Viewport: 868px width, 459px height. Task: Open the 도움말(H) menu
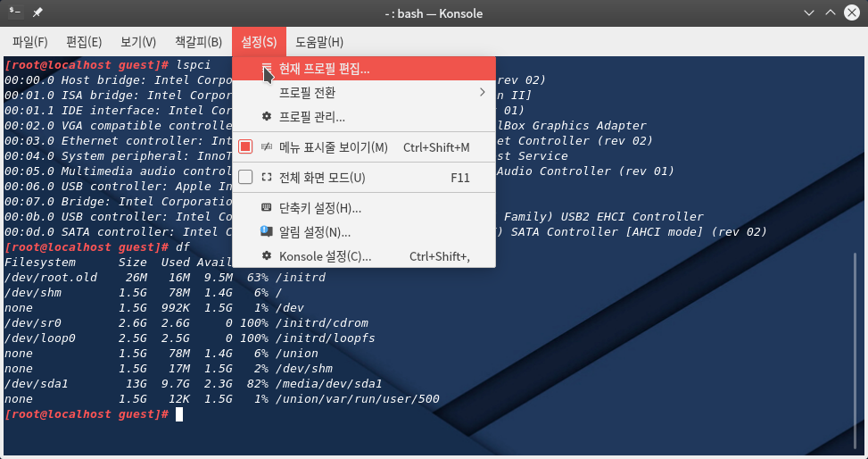pos(319,42)
